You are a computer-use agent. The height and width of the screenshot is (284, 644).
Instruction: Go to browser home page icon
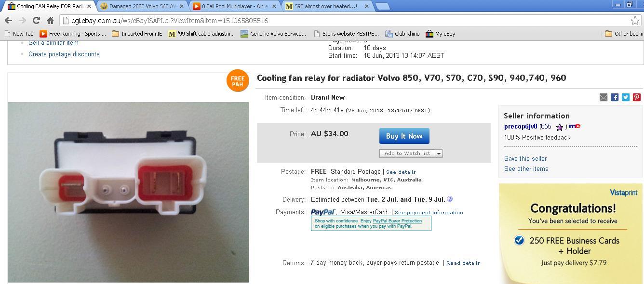pyautogui.click(x=50, y=20)
